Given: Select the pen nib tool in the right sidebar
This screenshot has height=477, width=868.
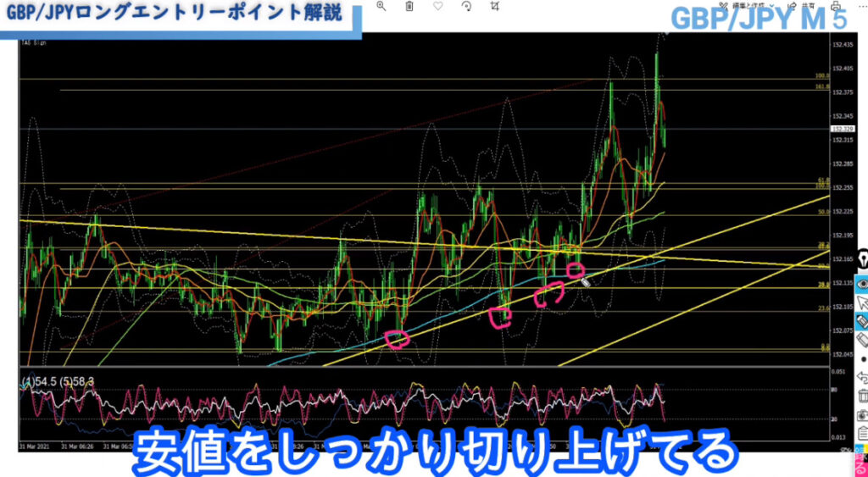Looking at the screenshot, I should tap(862, 259).
